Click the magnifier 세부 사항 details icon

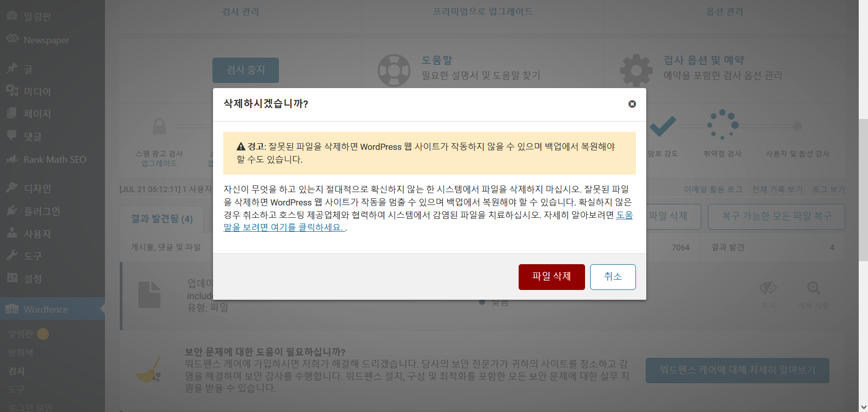(813, 288)
